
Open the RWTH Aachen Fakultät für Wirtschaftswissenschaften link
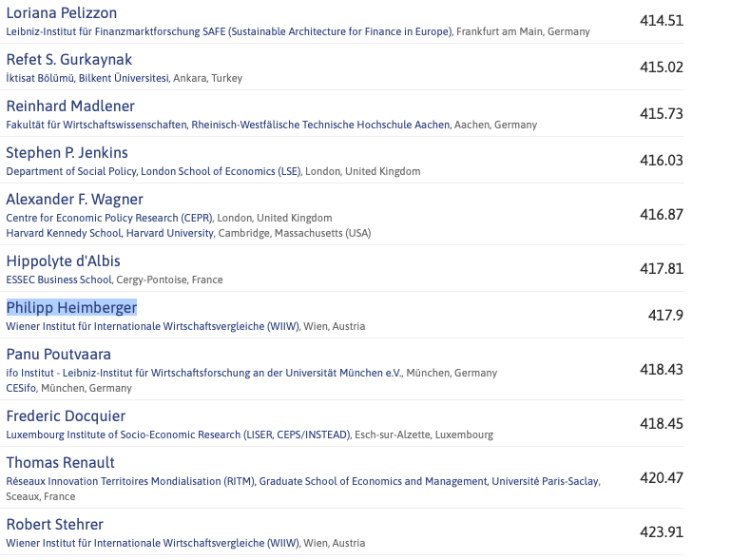(228, 125)
